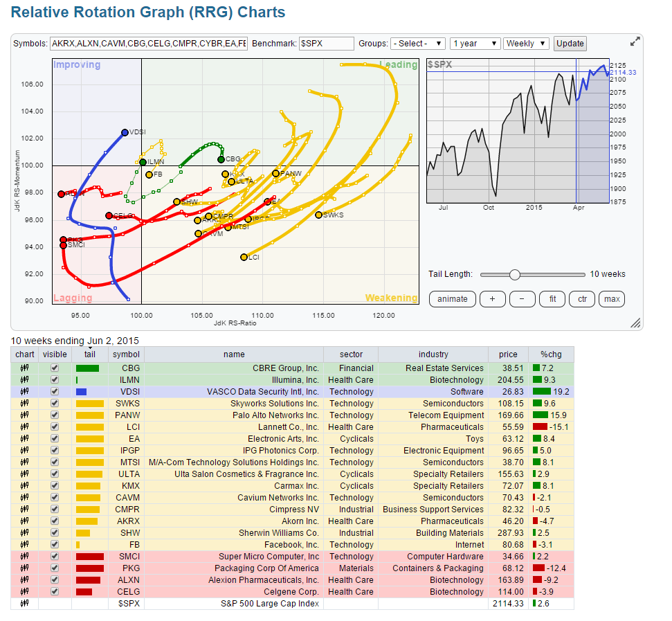
Task: Open the chart icon in the CAVM row
Action: click(24, 498)
